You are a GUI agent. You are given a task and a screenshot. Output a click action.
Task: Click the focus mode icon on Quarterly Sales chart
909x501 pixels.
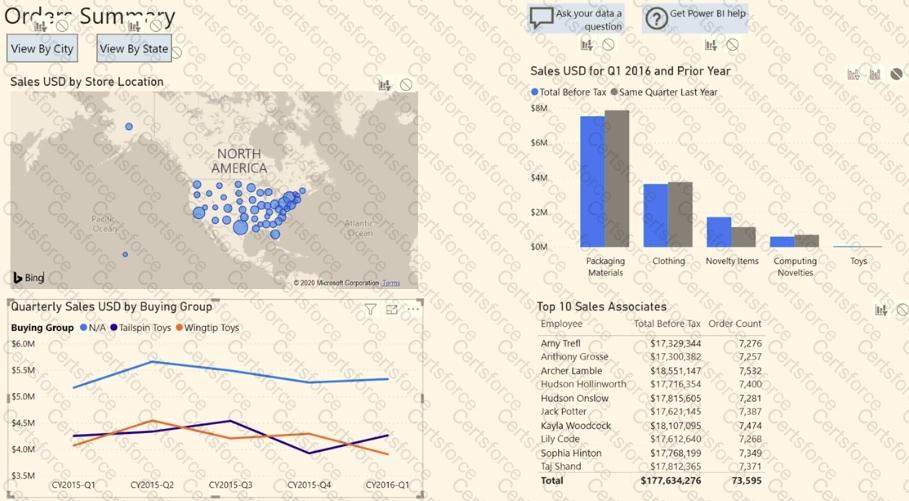391,310
